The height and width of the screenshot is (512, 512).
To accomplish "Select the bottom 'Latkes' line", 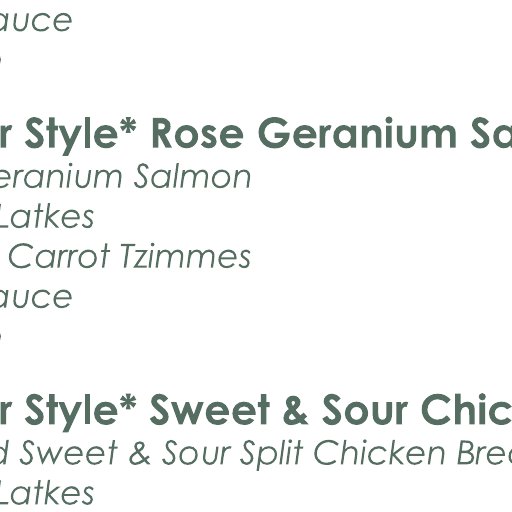I will (46, 493).
